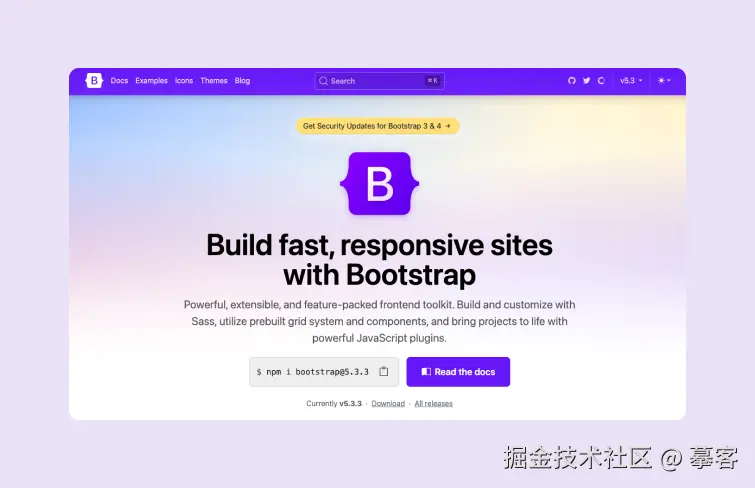Select the npm i bootstrap@5.3.3 text

(x=317, y=371)
